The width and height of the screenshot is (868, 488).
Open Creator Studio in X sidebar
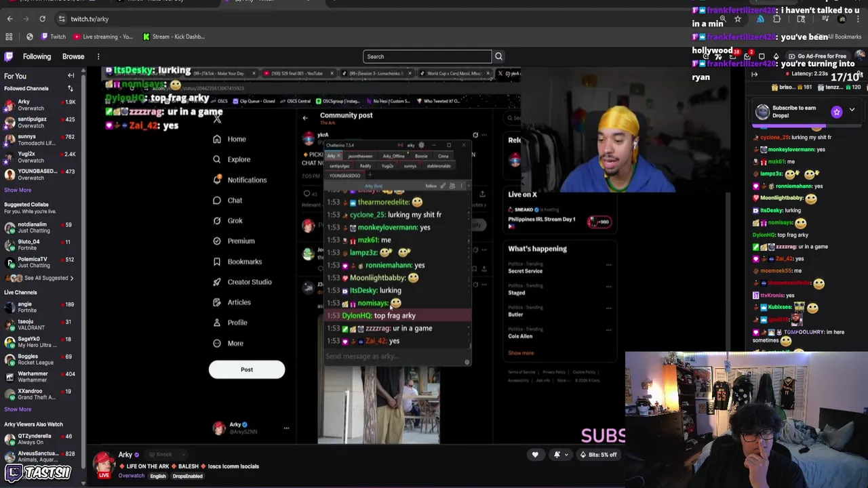click(241, 281)
